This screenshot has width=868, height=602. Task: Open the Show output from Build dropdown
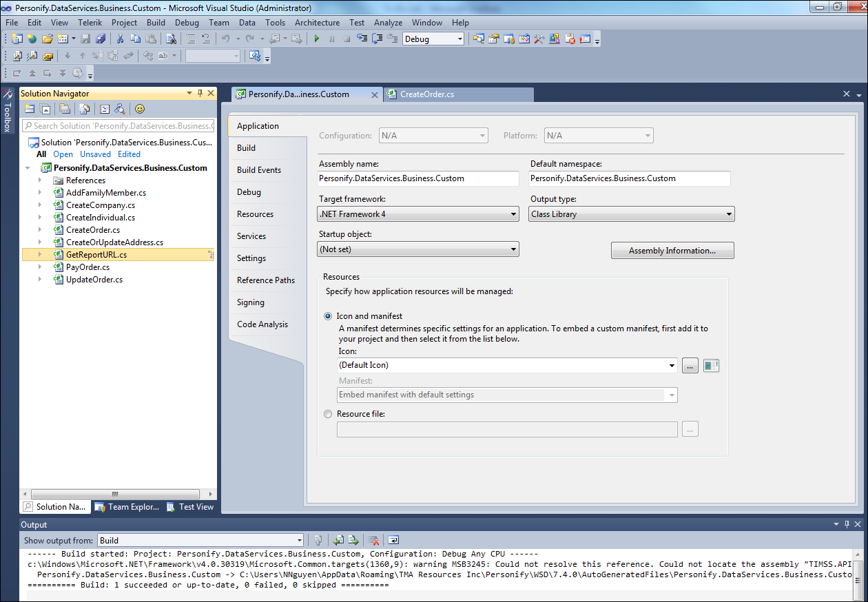point(200,541)
